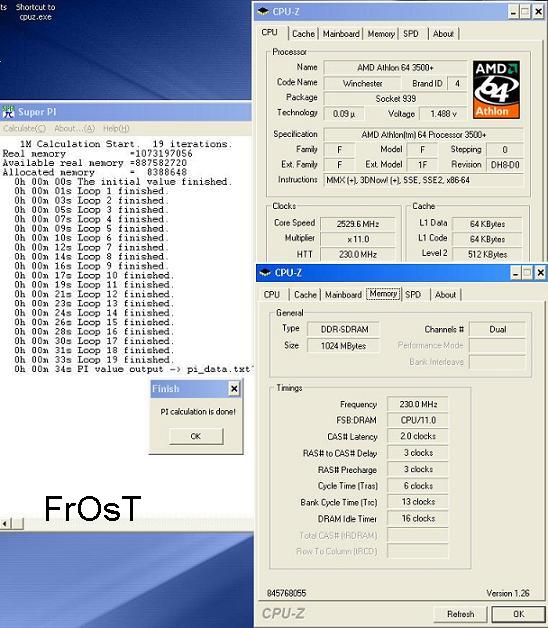Click OK button in bottom CPU-Z window

click(x=519, y=614)
